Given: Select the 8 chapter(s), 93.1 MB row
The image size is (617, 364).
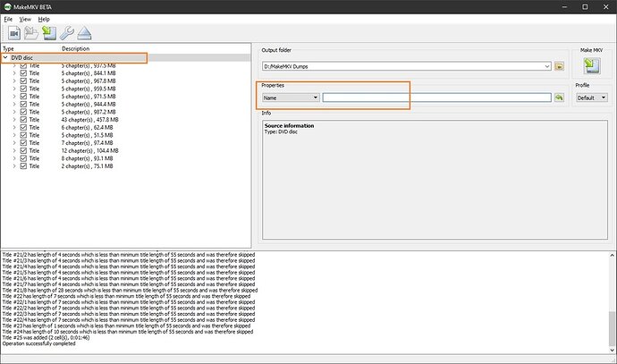Looking at the screenshot, I should tap(125, 158).
